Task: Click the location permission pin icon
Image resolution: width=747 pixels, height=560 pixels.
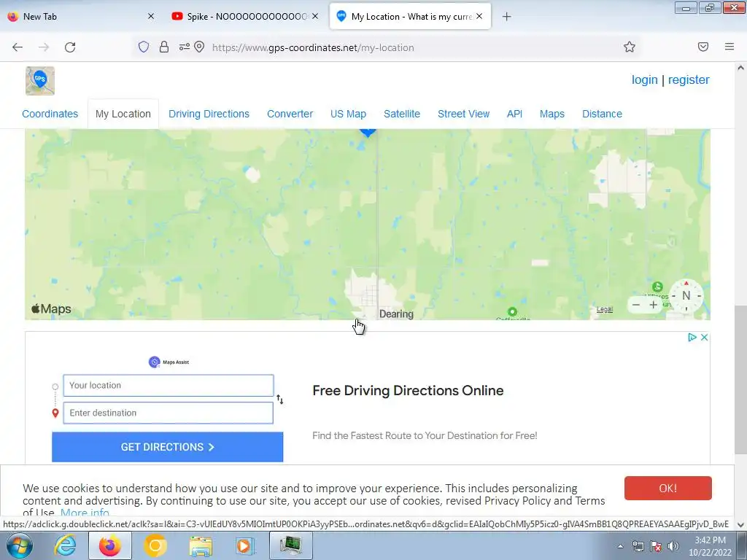Action: 200,47
